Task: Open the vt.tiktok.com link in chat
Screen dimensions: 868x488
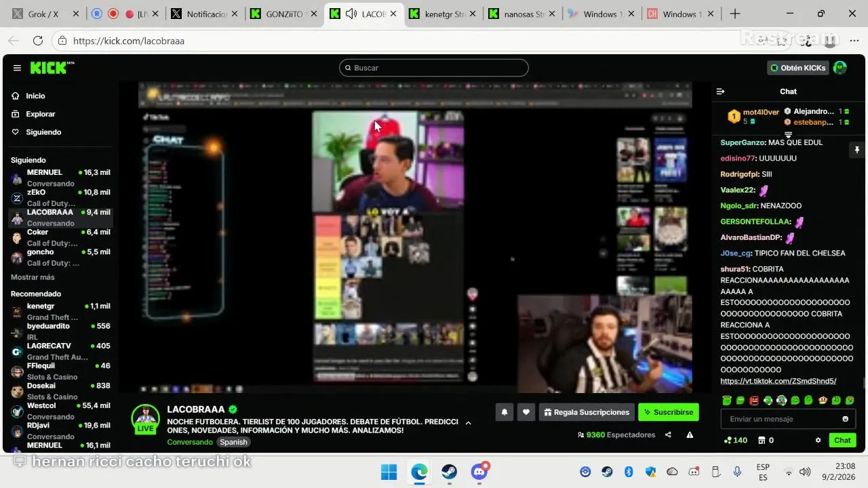Action: (778, 381)
